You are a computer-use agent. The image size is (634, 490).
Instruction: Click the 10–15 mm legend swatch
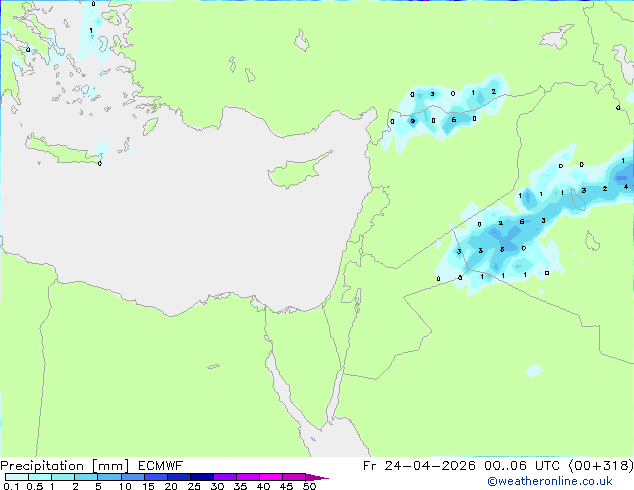pos(133,477)
